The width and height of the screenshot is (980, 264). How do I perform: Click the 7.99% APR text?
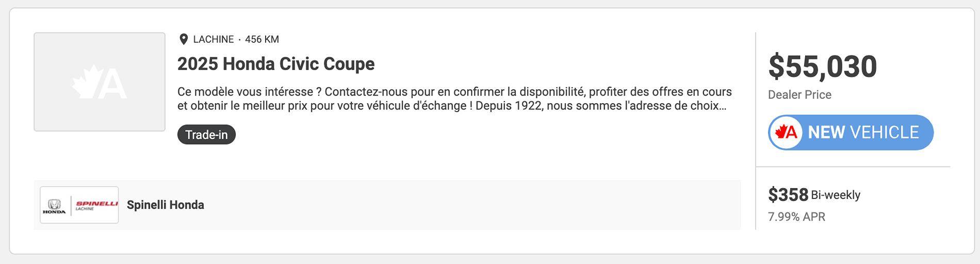click(x=796, y=217)
